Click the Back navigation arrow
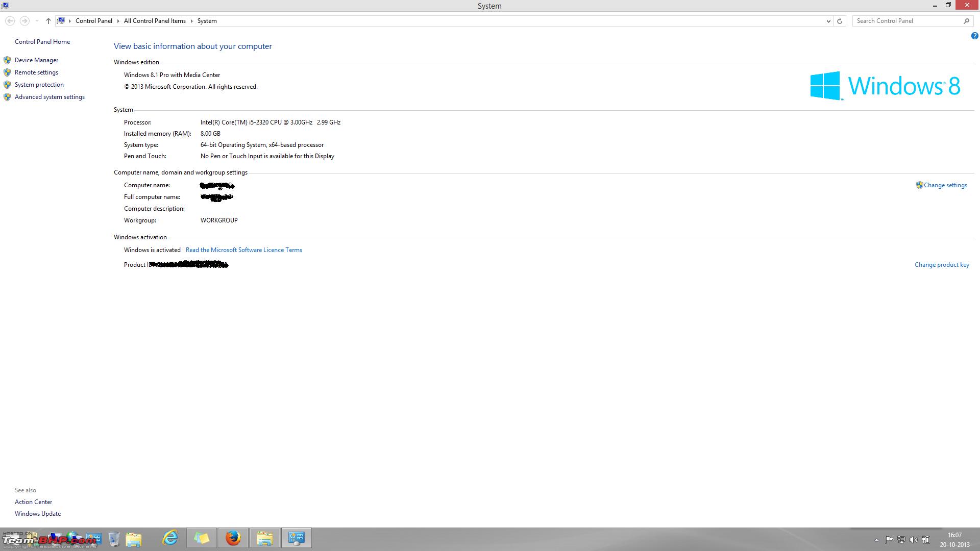This screenshot has width=980, height=551. 10,21
